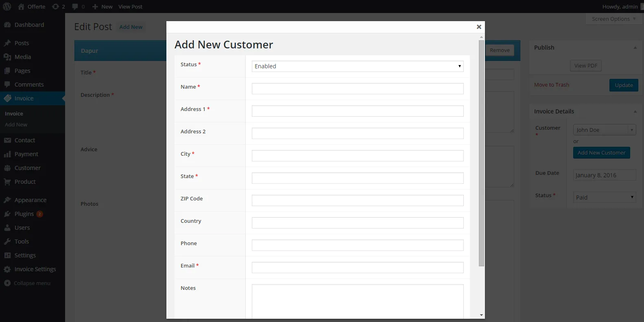
Task: Click the WordPress logo icon
Action: coord(7,7)
